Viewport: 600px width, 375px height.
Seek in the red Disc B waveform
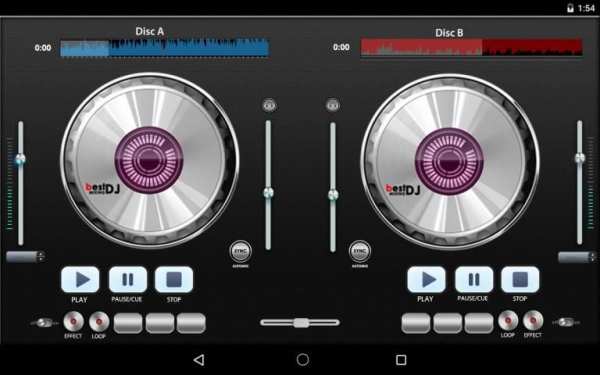471,47
